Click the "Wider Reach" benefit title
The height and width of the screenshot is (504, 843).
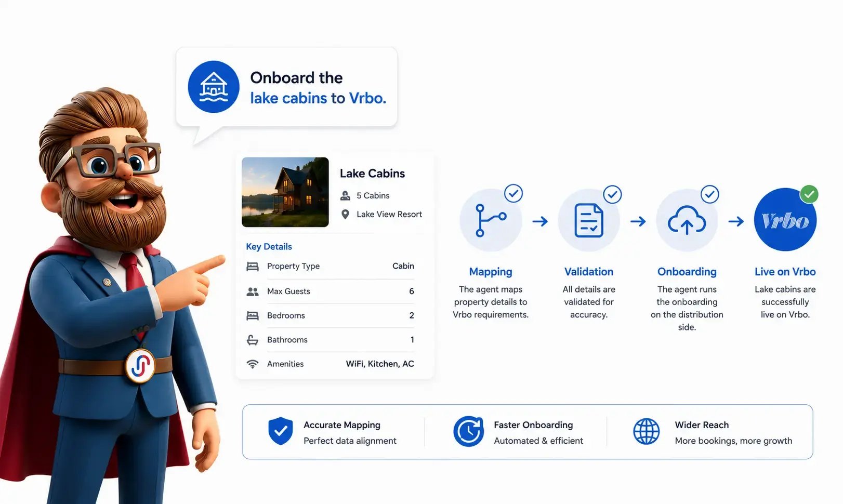pos(702,425)
